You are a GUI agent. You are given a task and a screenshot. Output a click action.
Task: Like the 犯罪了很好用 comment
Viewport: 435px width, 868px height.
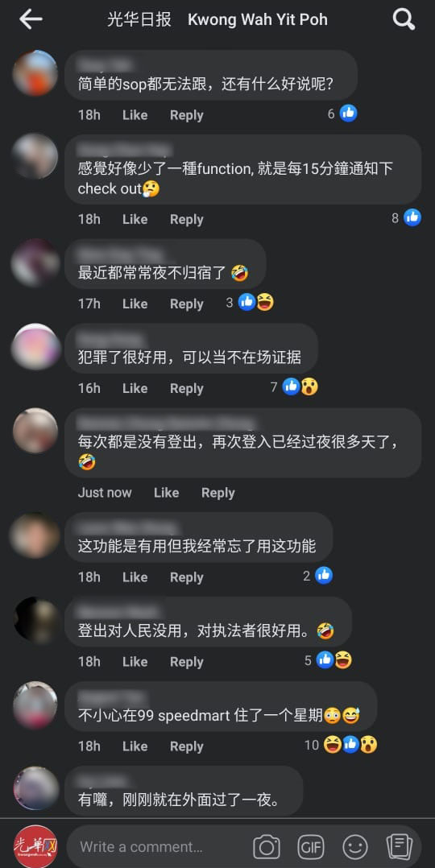pos(135,388)
